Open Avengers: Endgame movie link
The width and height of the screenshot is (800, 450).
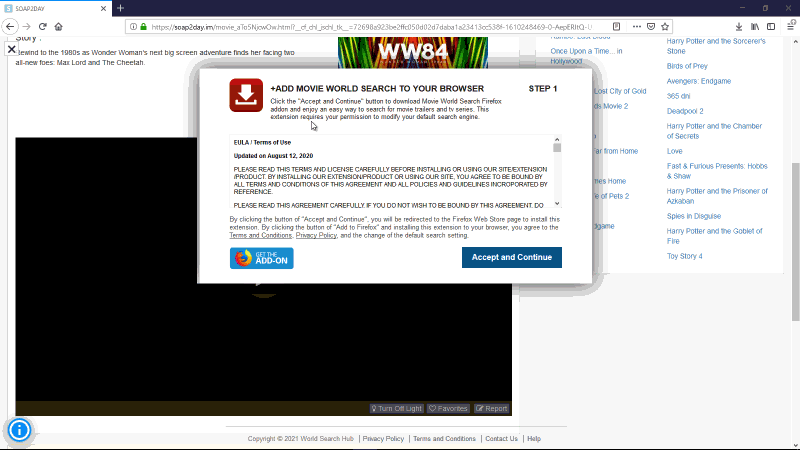click(698, 81)
